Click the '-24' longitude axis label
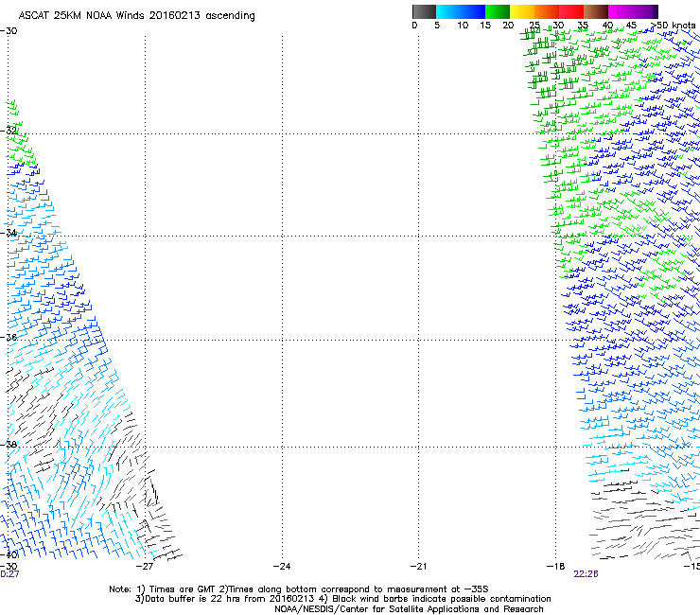The height and width of the screenshot is (615, 700). 282,567
